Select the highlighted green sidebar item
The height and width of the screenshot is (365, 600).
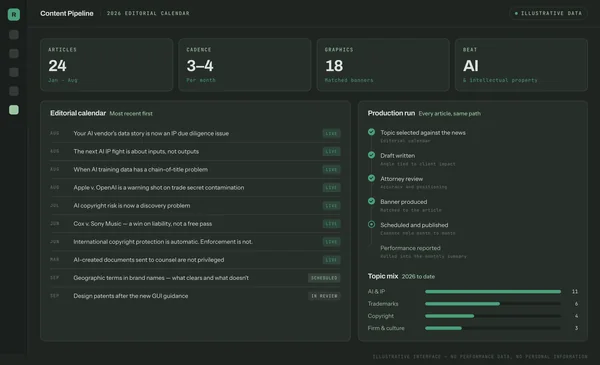[14, 110]
